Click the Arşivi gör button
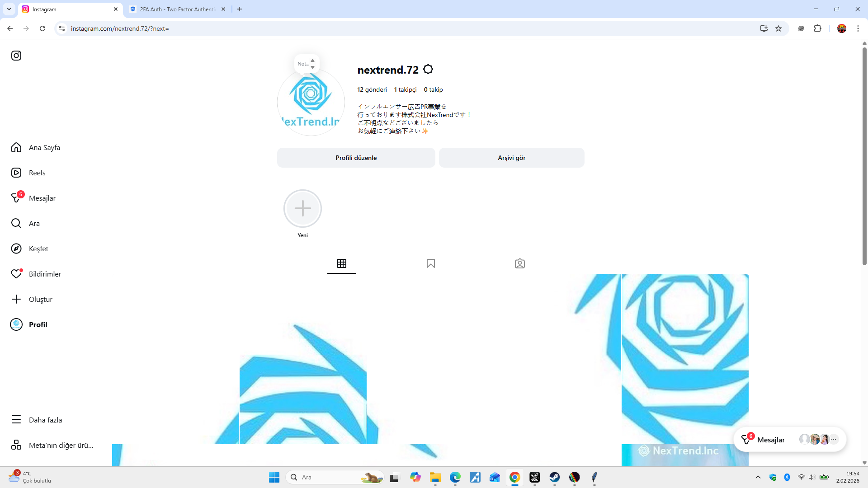Viewport: 868px width, 488px height. (512, 158)
